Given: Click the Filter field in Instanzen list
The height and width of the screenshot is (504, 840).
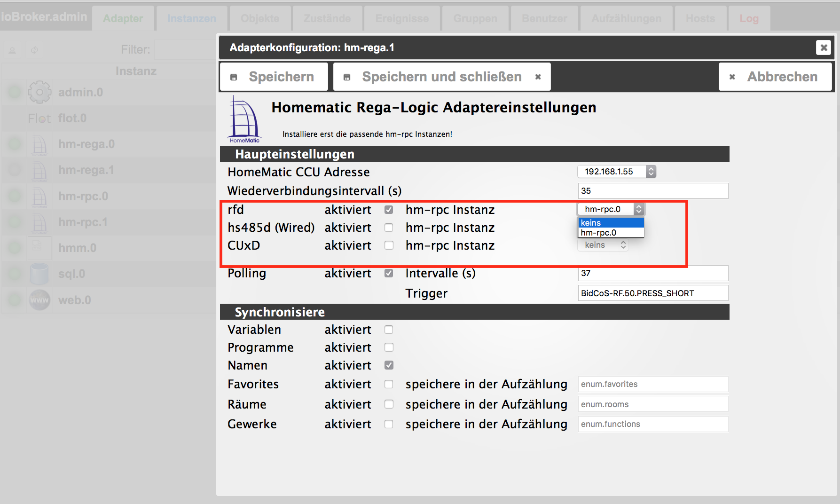Looking at the screenshot, I should click(185, 49).
